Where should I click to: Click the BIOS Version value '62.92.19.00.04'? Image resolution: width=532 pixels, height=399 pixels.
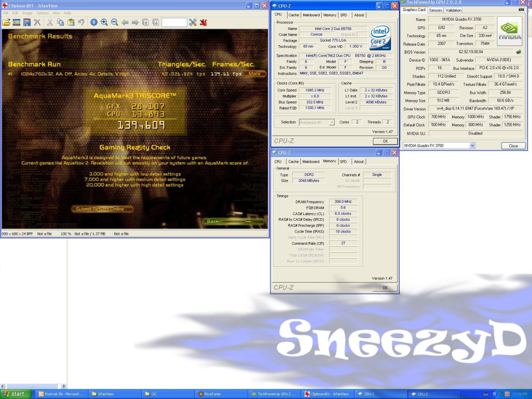tap(471, 52)
